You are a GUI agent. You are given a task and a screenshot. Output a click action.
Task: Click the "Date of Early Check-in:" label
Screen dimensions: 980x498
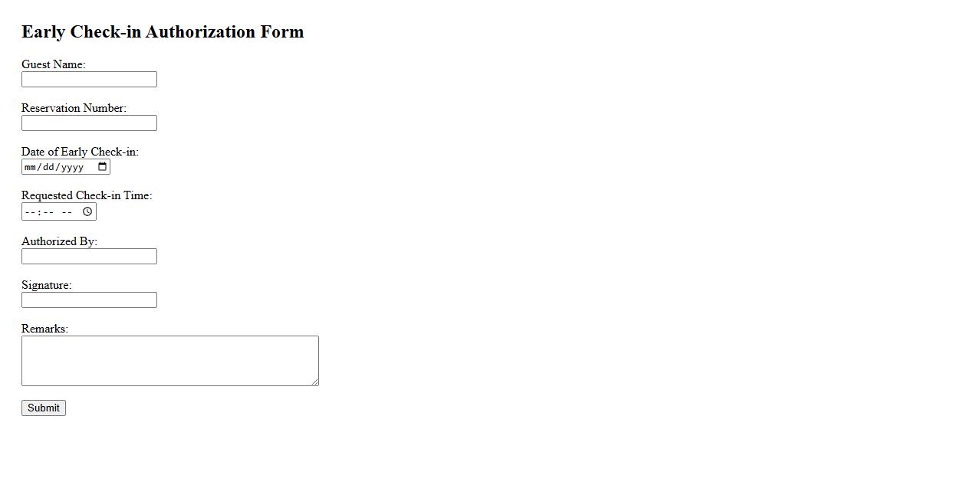point(80,152)
